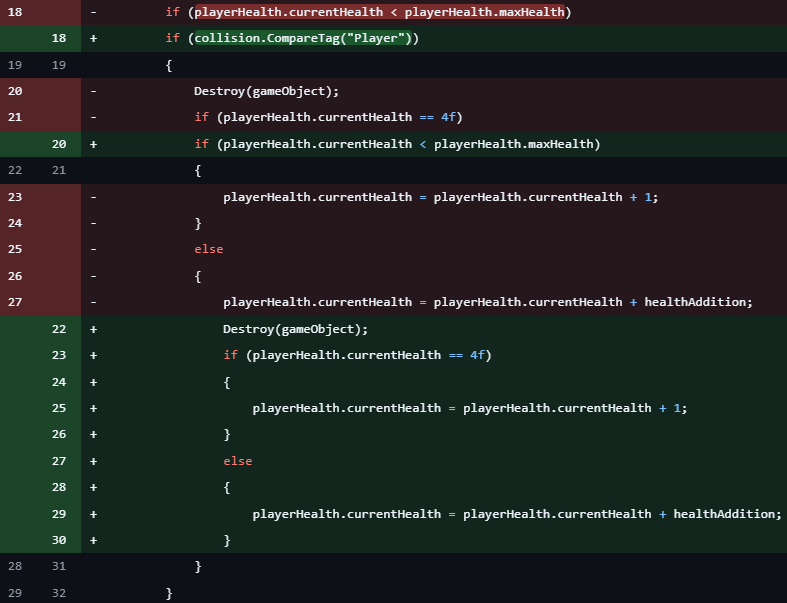Click Destroy(gameObject); on removed line 20
The height and width of the screenshot is (603, 787).
click(x=267, y=91)
